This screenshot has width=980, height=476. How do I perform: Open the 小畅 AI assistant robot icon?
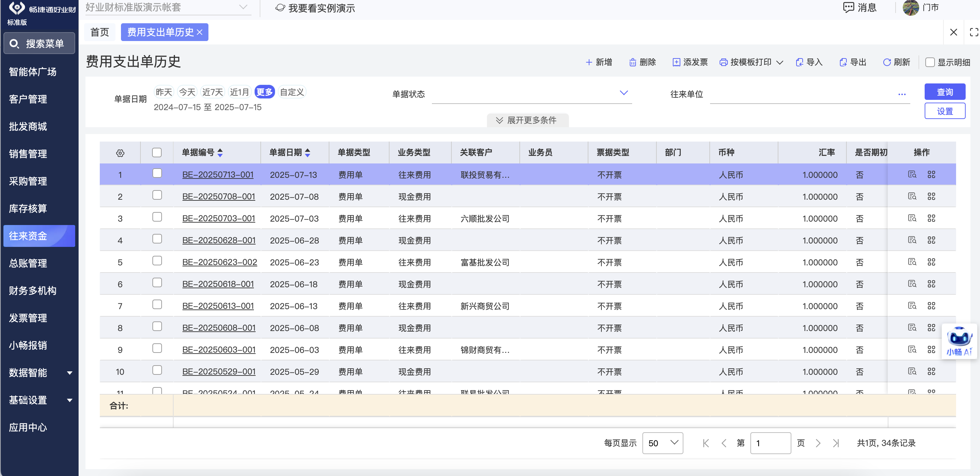click(959, 338)
